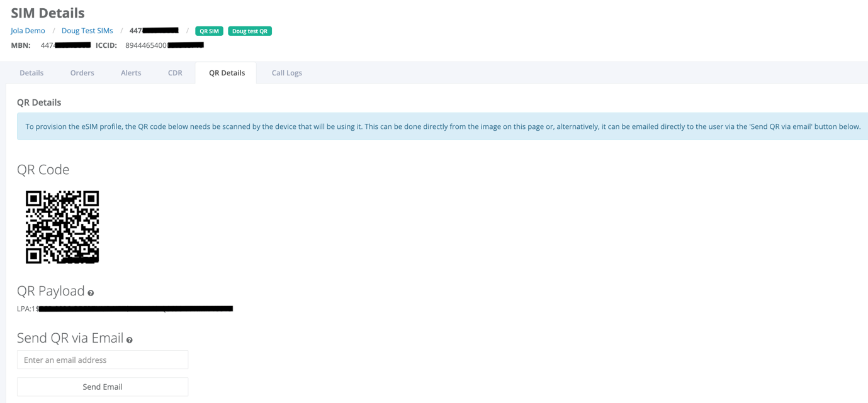Click the Doug test QR tag badge
Screen dimensions: 868x403
[250, 31]
